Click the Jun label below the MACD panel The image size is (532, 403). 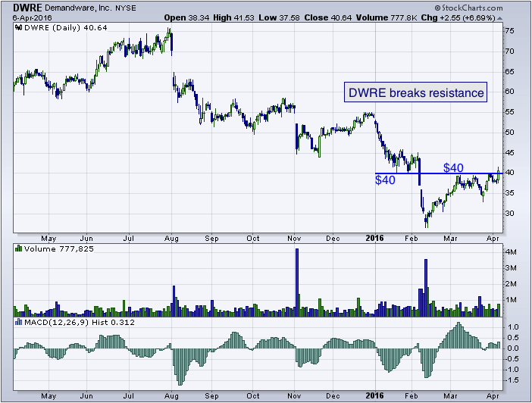tap(87, 396)
